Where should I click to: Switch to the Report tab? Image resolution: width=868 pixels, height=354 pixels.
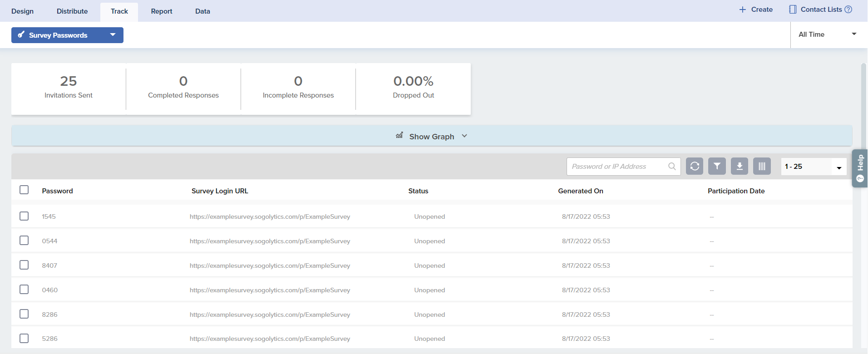pyautogui.click(x=162, y=11)
